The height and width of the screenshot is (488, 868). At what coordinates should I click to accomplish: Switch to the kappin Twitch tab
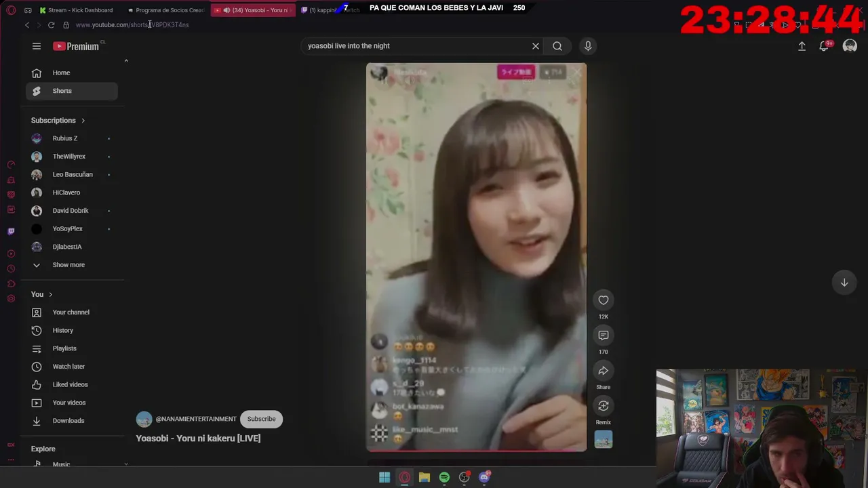[331, 10]
